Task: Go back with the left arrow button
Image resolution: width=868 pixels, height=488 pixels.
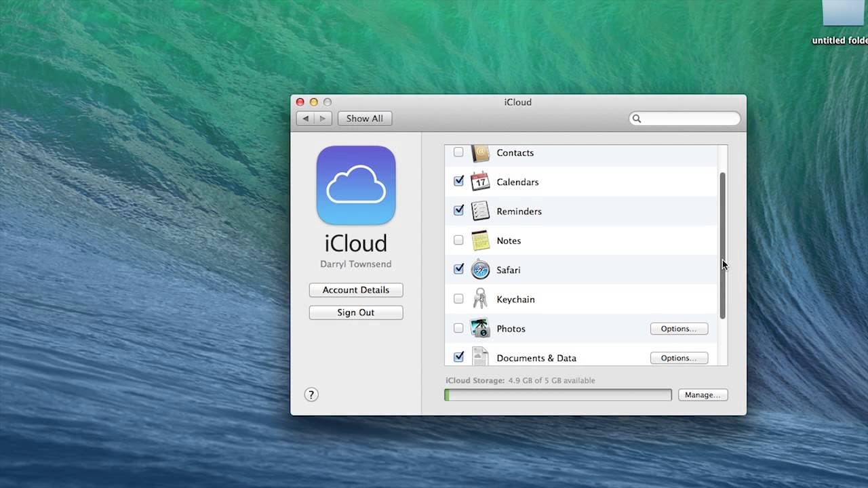Action: (x=306, y=119)
